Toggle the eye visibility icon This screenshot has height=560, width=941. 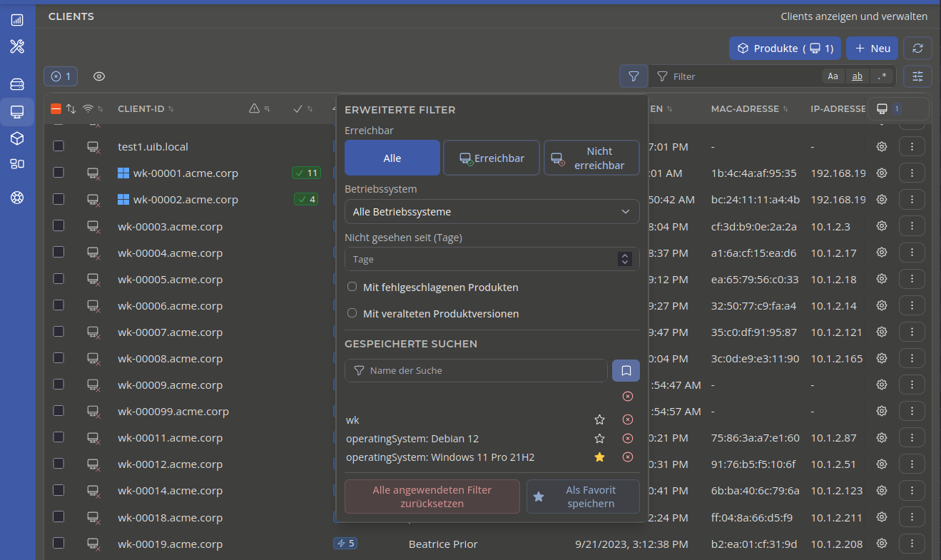(x=99, y=76)
